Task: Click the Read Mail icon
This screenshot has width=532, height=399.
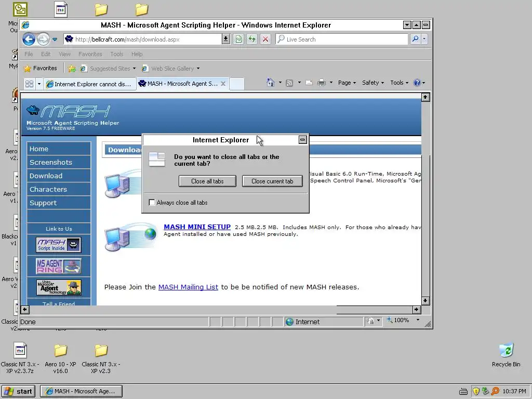Action: pos(309,83)
